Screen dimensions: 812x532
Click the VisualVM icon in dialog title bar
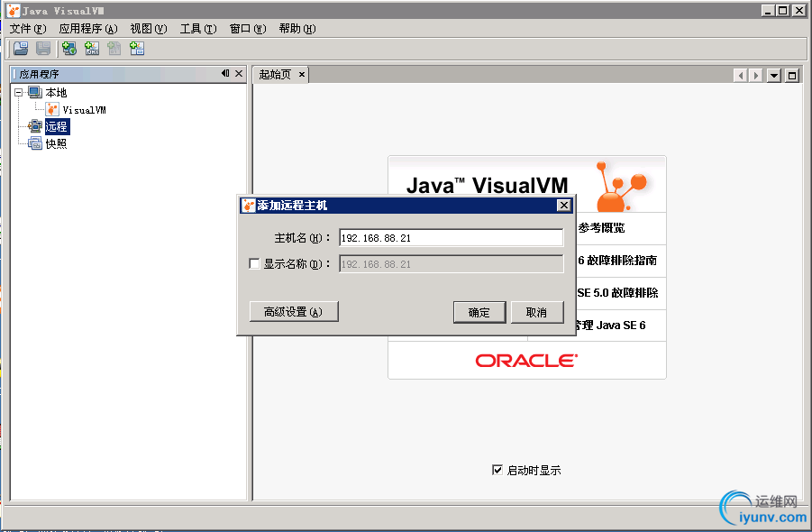(x=249, y=206)
